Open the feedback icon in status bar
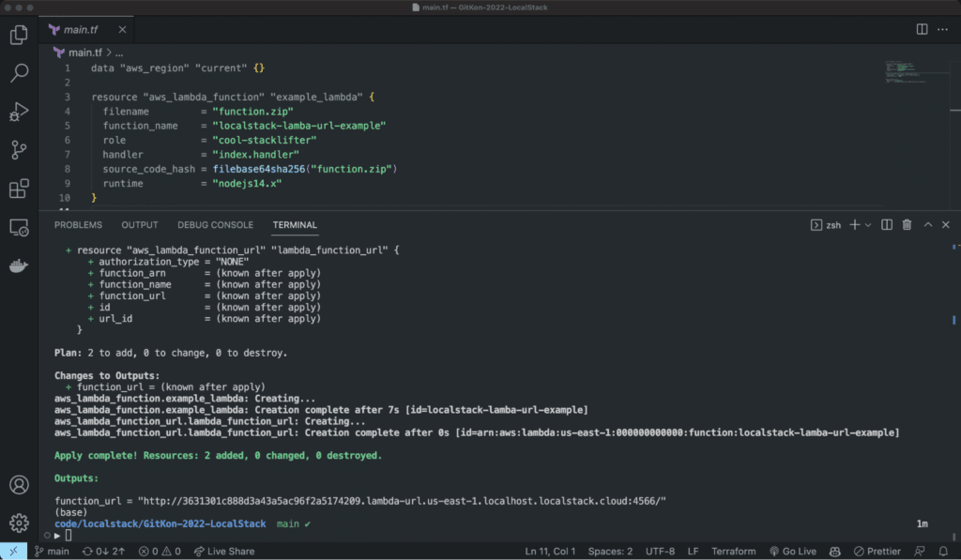This screenshot has height=560, width=961. 920,552
